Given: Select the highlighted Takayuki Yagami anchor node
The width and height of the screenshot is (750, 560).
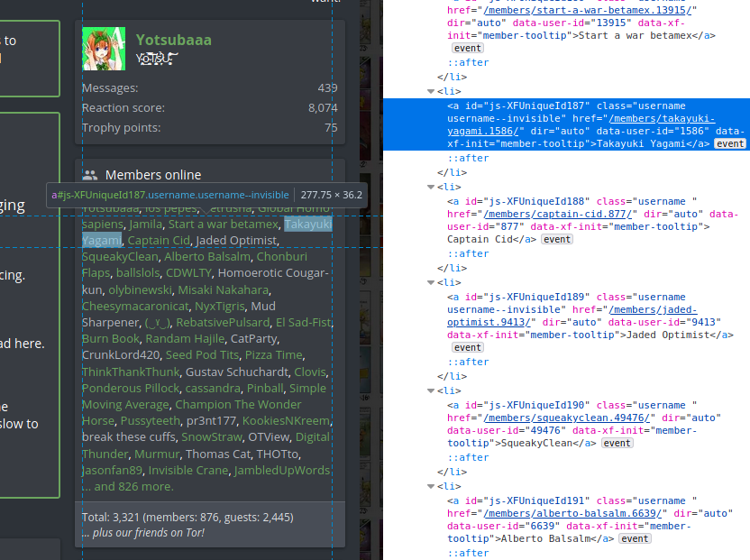Looking at the screenshot, I should pos(566,124).
